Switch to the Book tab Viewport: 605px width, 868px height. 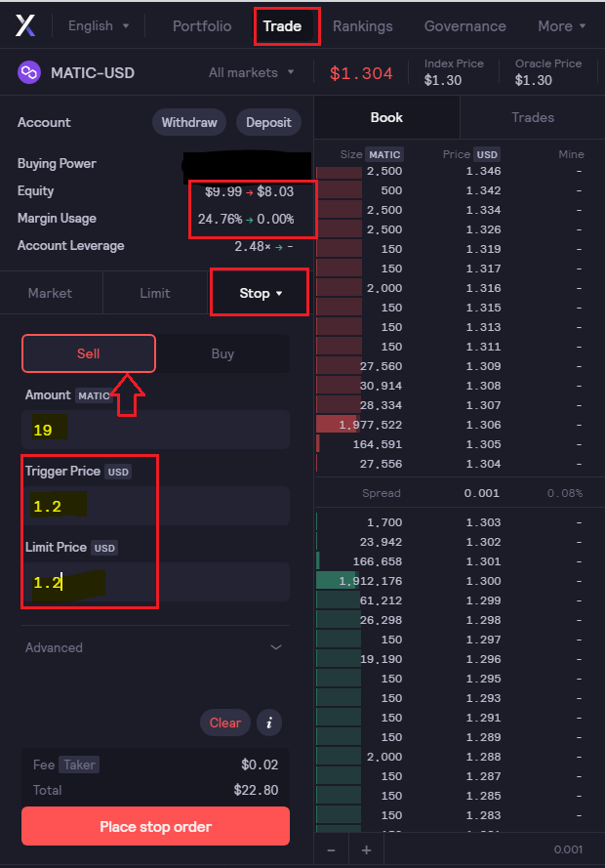386,117
